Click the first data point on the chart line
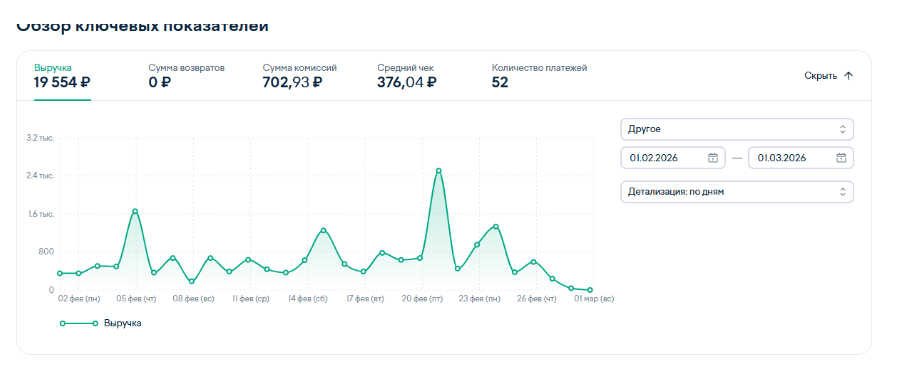This screenshot has width=906, height=381. (60, 273)
